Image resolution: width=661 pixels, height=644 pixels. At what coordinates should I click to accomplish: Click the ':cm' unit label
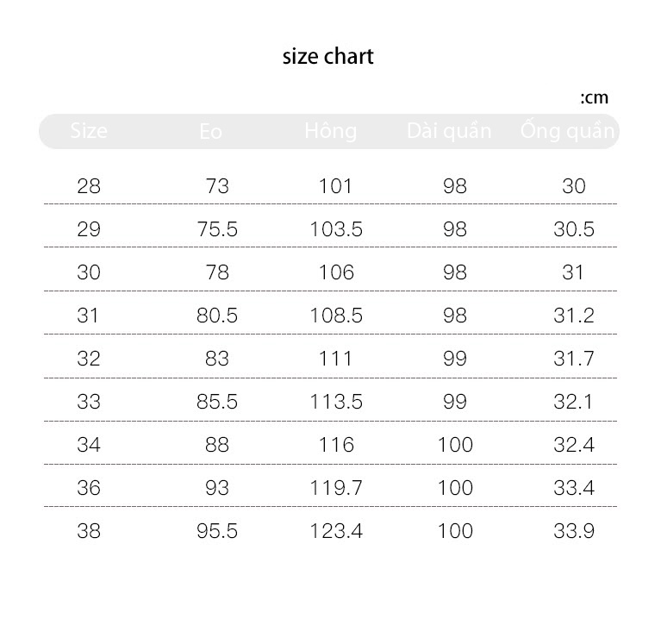point(594,97)
